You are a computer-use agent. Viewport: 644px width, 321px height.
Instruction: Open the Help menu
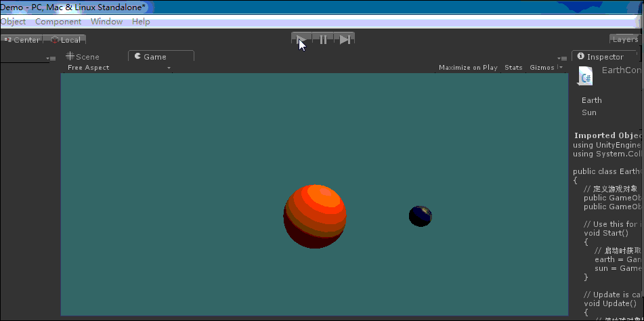141,22
